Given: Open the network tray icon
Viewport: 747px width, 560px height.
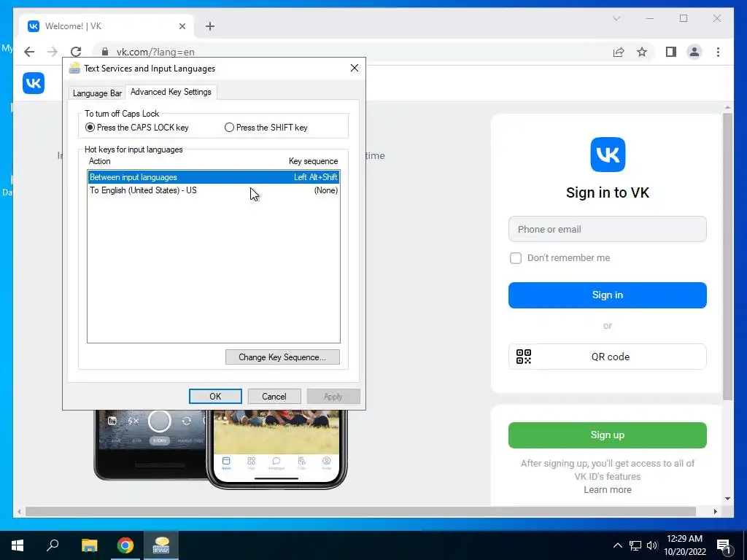Looking at the screenshot, I should click(635, 545).
